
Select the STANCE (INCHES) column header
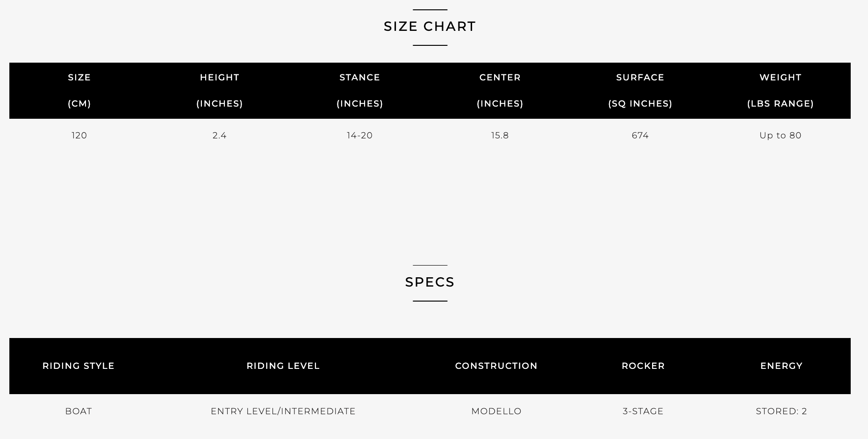pos(360,90)
